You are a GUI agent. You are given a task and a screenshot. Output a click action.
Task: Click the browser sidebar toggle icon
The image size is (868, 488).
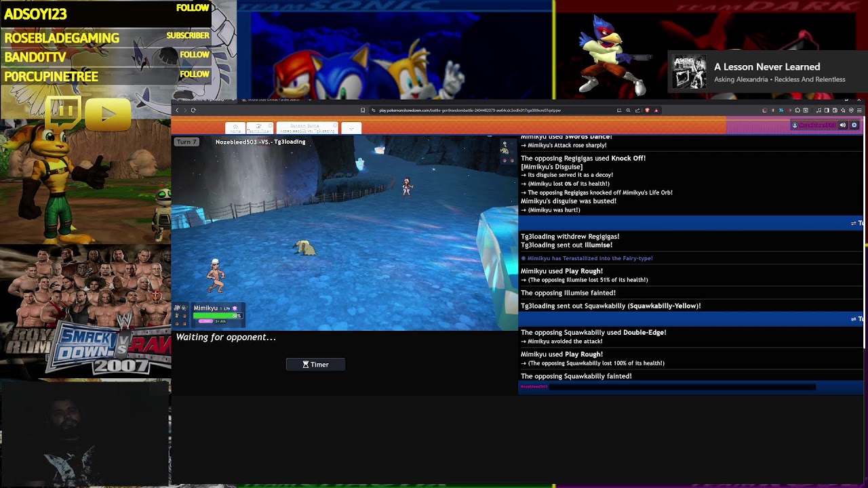827,110
